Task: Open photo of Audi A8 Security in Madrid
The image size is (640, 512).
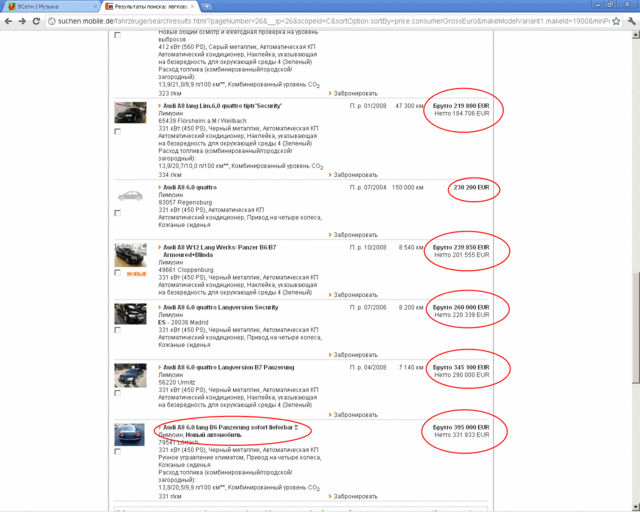Action: pyautogui.click(x=130, y=314)
